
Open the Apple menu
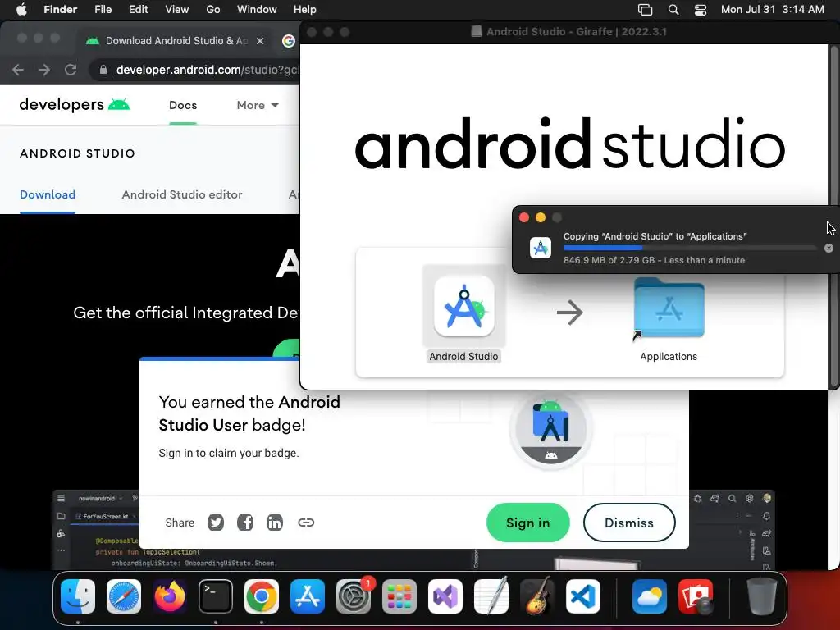(x=21, y=10)
